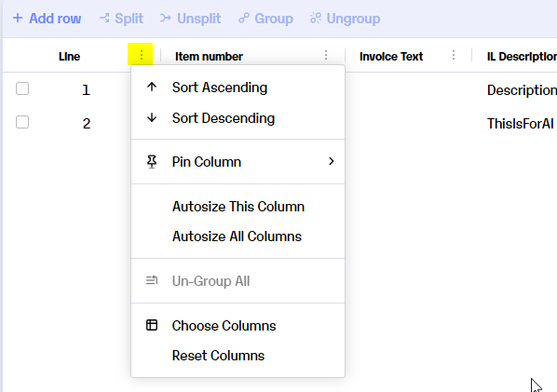Open the Line column menu dots icon
Image resolution: width=557 pixels, height=392 pixels.
[x=141, y=55]
